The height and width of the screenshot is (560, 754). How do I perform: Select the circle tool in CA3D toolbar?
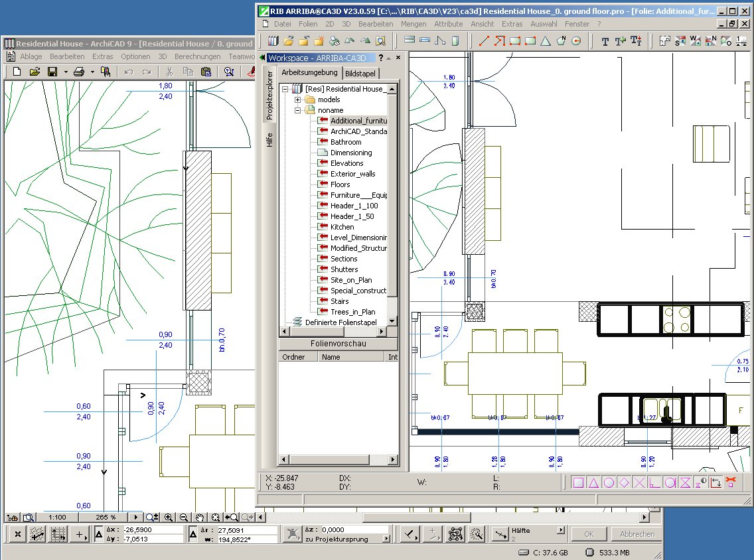pos(576,41)
